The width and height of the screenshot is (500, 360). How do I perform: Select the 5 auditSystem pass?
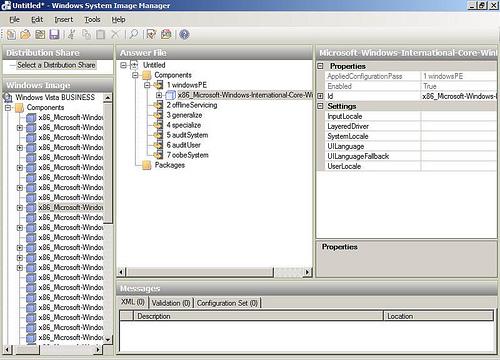[187, 135]
